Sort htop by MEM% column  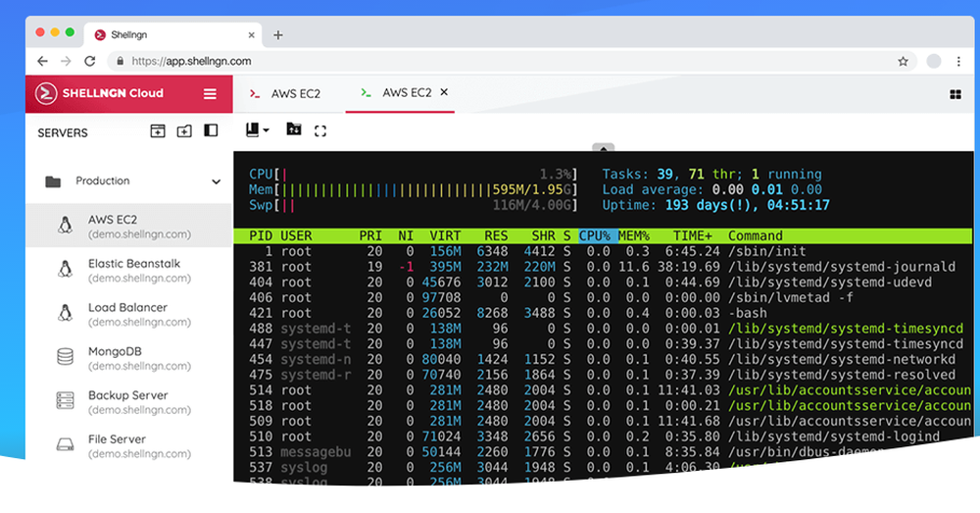click(x=634, y=235)
